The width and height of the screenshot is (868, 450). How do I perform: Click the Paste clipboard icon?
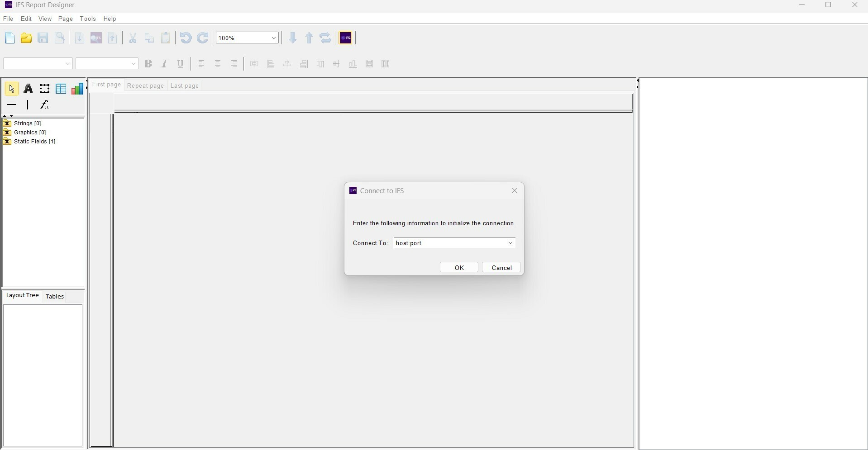tap(166, 38)
